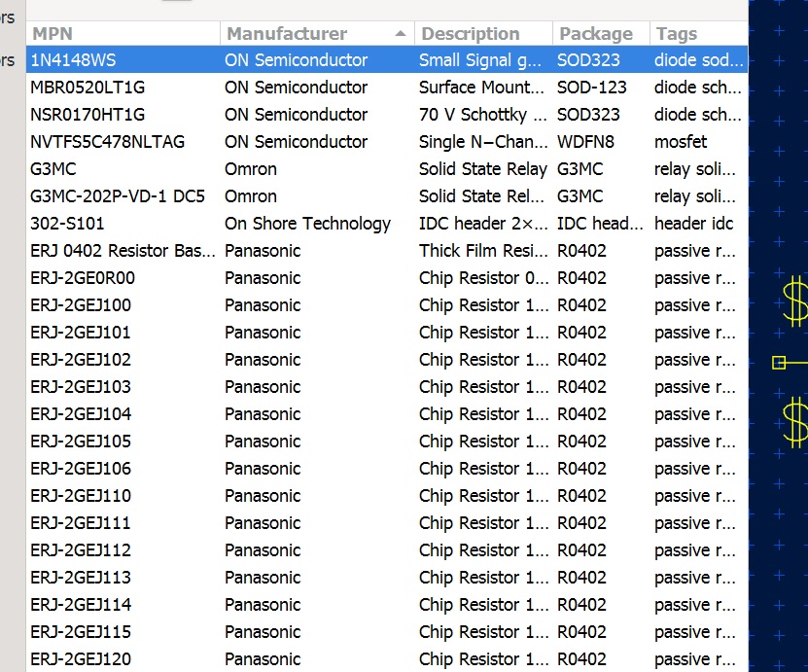
Task: Select the ERJ-2GEJ102 resistor
Action: tap(387, 359)
